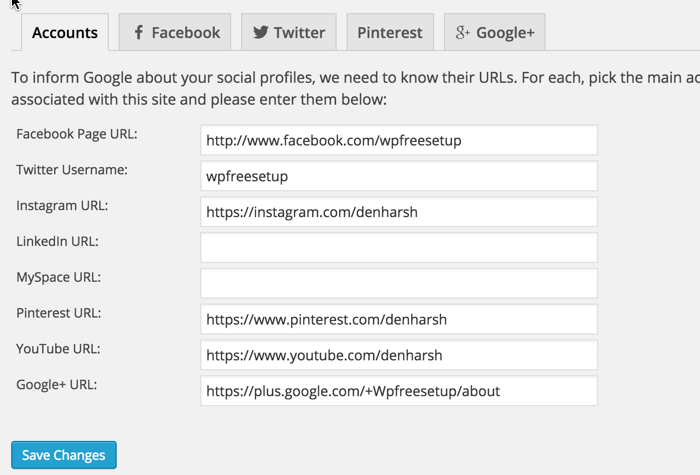The height and width of the screenshot is (475, 700).
Task: Open the Facebook settings tab label
Action: [186, 32]
